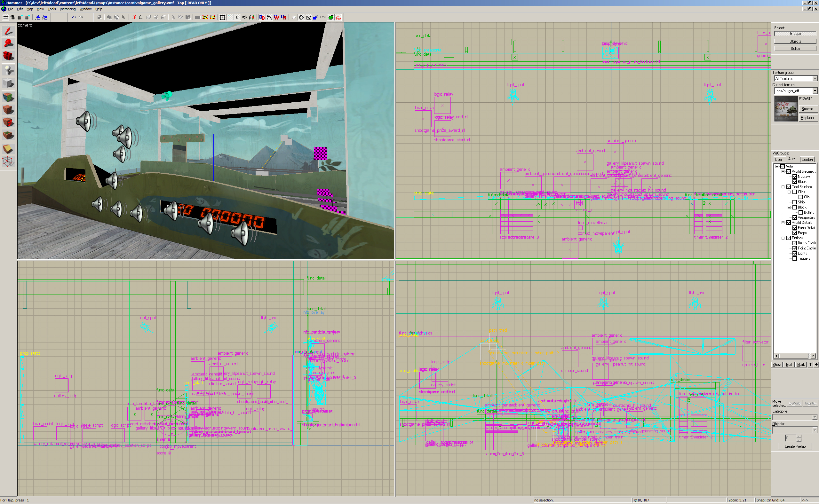Image resolution: width=819 pixels, height=504 pixels.
Task: Collapse the Entities tree node
Action: point(783,238)
